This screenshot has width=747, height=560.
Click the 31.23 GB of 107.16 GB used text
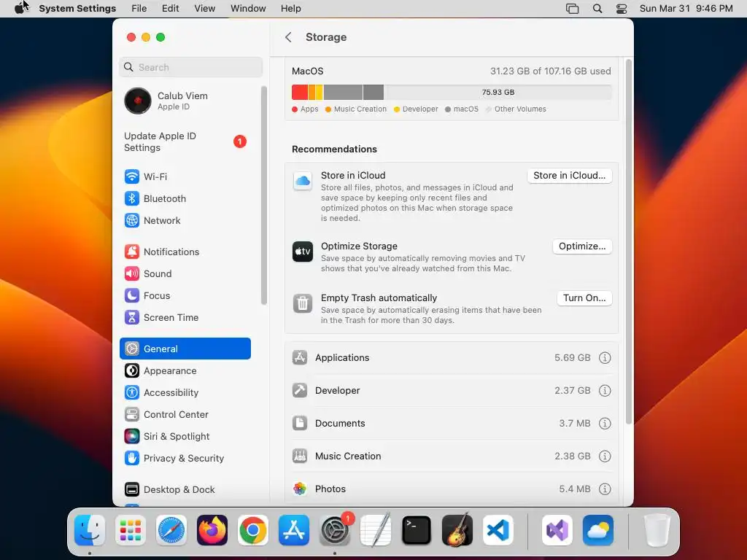tap(550, 71)
